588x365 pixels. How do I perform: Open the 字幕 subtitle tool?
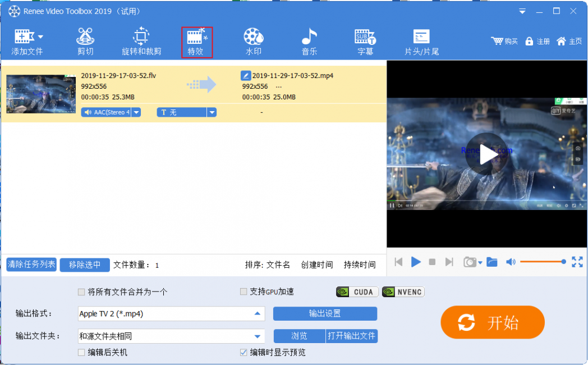pyautogui.click(x=365, y=42)
